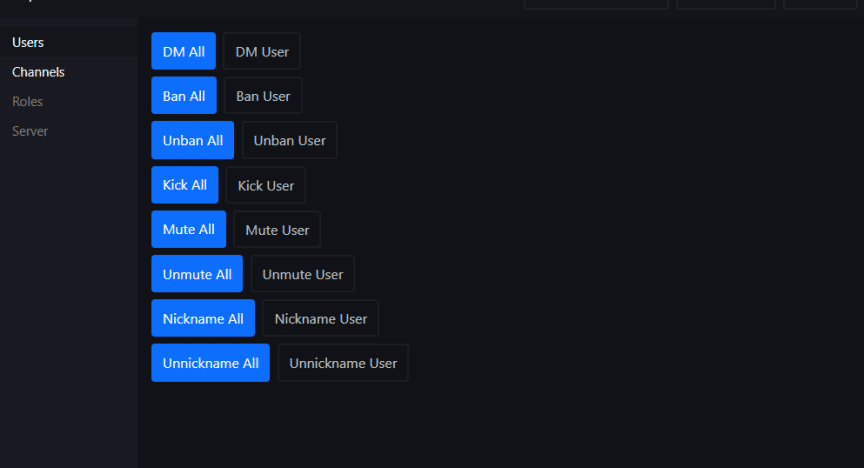The width and height of the screenshot is (864, 468).
Task: Open the Server sidebar section
Action: (x=30, y=131)
